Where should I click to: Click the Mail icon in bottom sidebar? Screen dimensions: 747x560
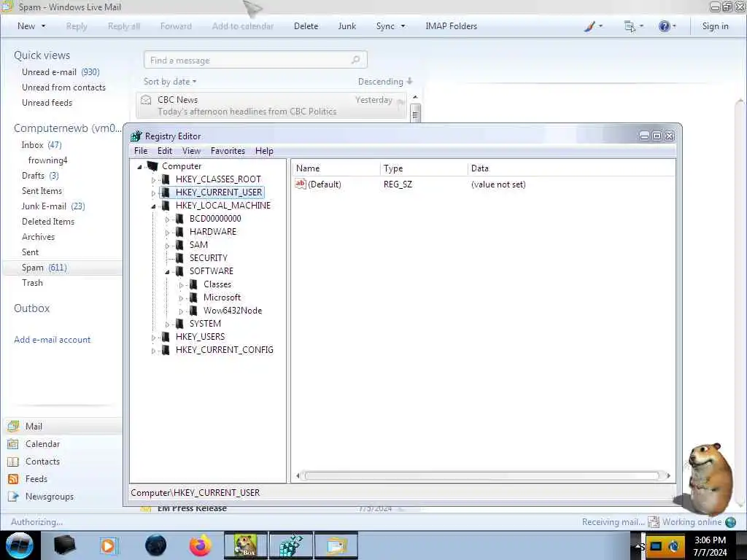(x=13, y=427)
